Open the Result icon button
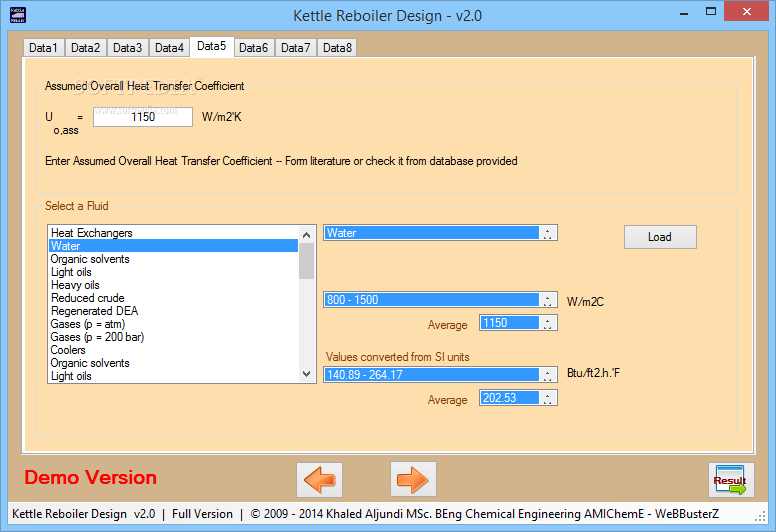Image resolution: width=776 pixels, height=532 pixels. tap(731, 480)
